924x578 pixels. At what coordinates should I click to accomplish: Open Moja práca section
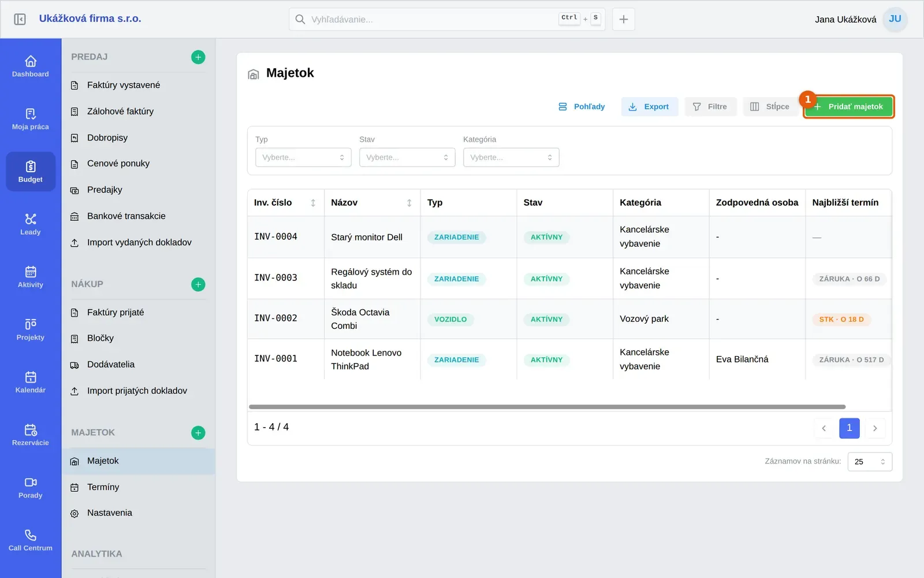point(31,119)
